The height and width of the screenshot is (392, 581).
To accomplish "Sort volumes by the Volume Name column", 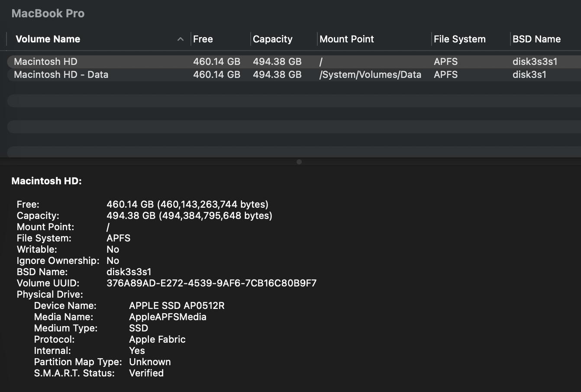I will tap(48, 39).
